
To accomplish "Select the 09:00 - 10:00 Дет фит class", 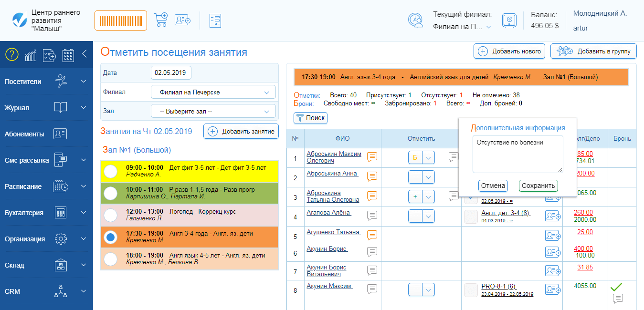I will click(111, 171).
